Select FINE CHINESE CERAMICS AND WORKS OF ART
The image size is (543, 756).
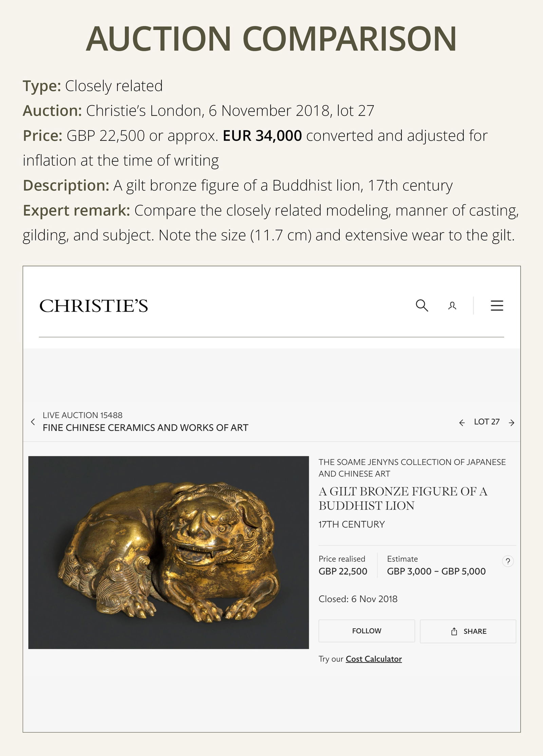coord(146,427)
